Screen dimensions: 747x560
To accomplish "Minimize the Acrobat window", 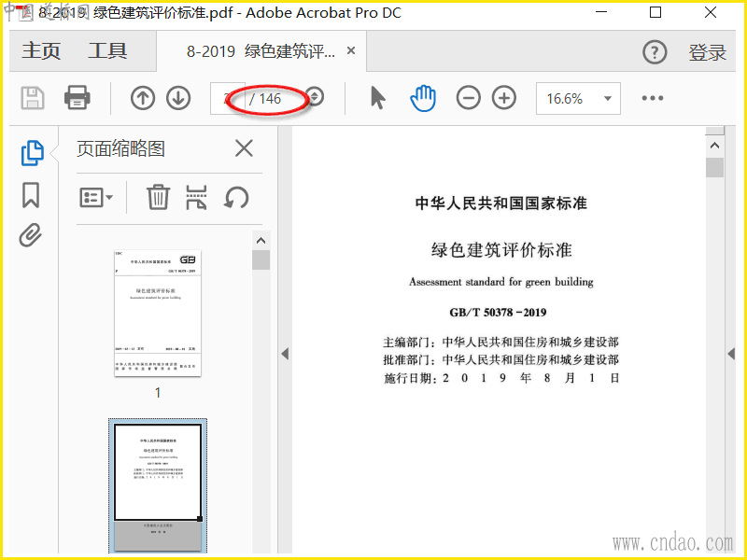I will [x=601, y=12].
